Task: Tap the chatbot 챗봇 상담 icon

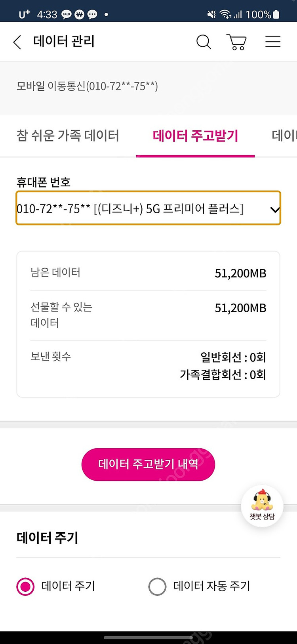Action: [x=262, y=506]
